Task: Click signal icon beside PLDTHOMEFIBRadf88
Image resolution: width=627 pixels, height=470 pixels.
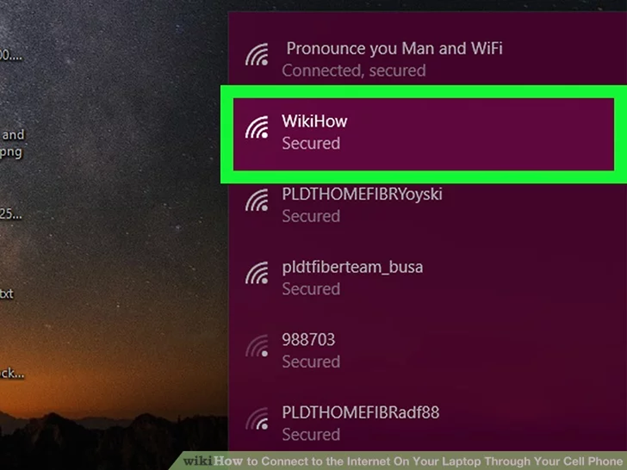Action: (x=257, y=418)
